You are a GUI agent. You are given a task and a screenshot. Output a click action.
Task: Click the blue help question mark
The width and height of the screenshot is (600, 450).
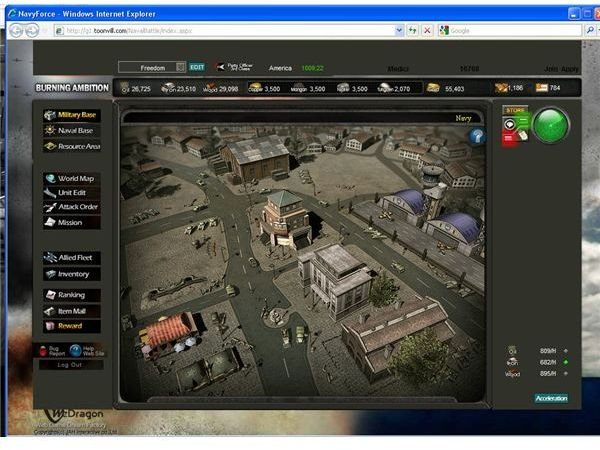pyautogui.click(x=477, y=136)
